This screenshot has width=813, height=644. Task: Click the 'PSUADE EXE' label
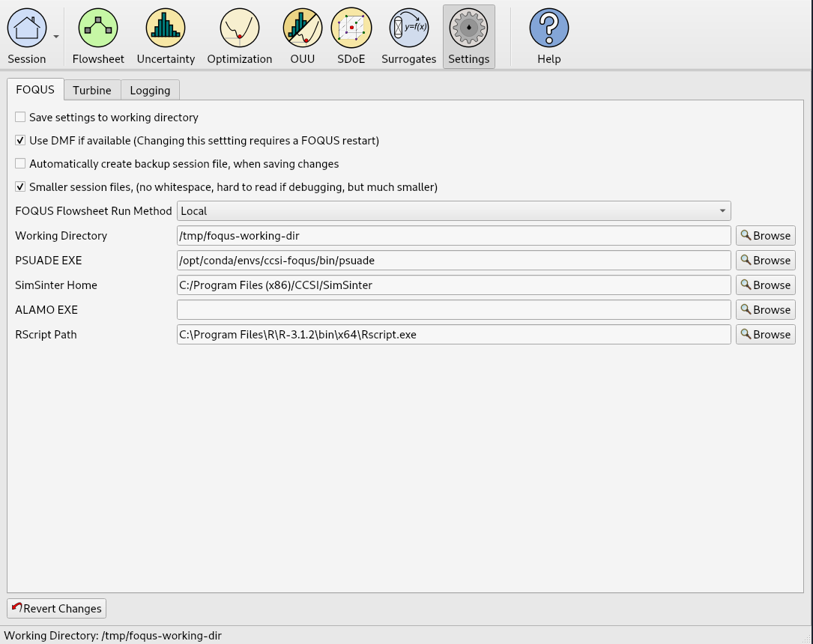coord(48,260)
